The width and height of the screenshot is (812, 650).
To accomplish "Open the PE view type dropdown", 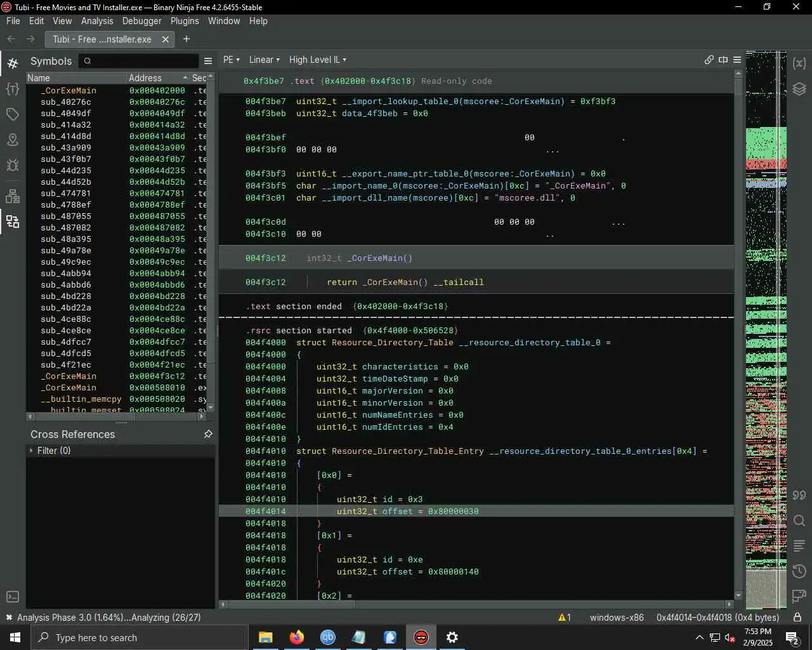I will [x=232, y=60].
